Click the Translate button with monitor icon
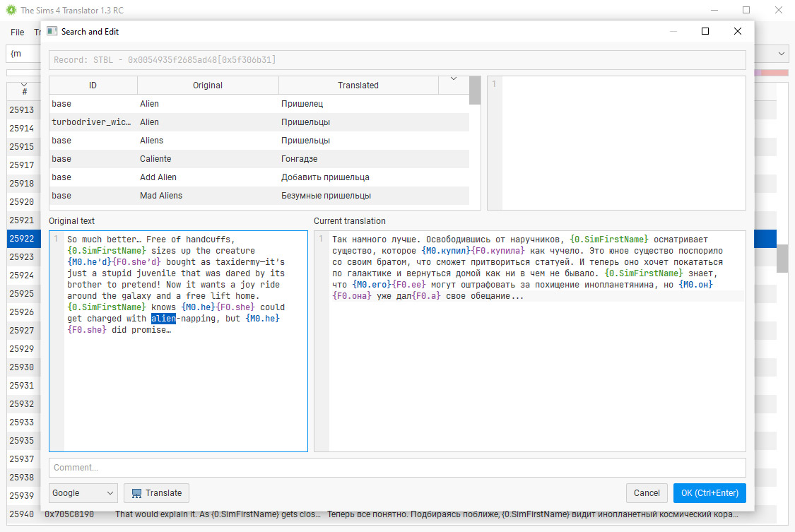Viewport: 795px width, 532px height. pyautogui.click(x=156, y=493)
